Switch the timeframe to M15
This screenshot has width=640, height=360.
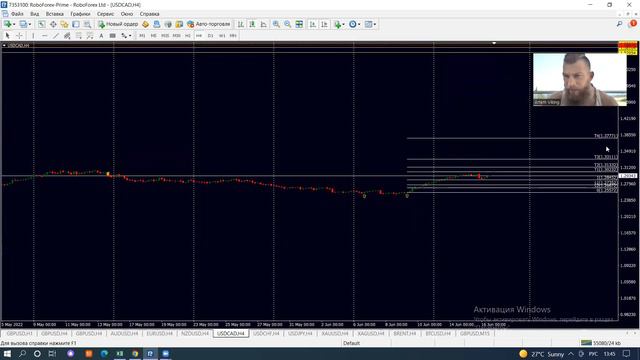[x=165, y=36]
